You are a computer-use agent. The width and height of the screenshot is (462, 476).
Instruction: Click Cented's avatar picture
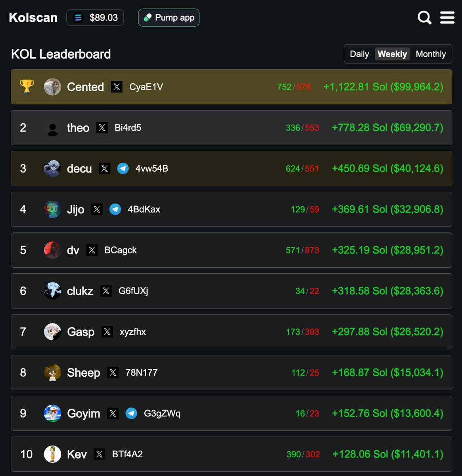(x=52, y=87)
